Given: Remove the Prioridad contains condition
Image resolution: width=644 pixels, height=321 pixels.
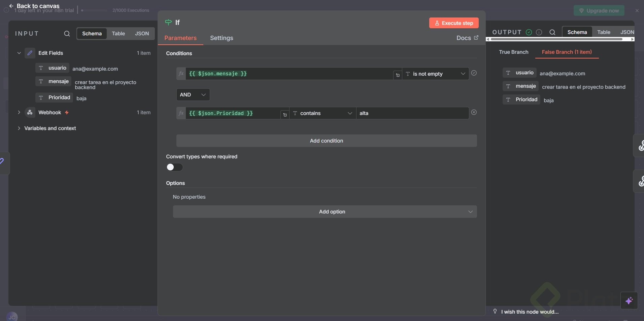Looking at the screenshot, I should [x=474, y=112].
